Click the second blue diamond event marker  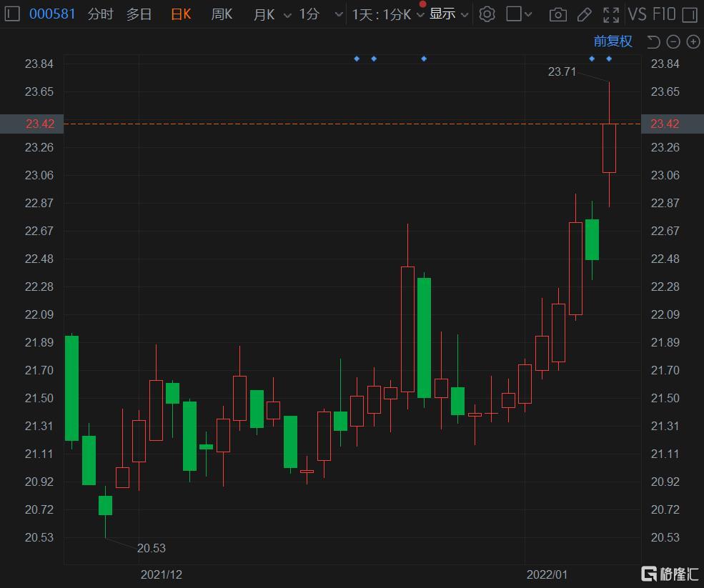(374, 59)
